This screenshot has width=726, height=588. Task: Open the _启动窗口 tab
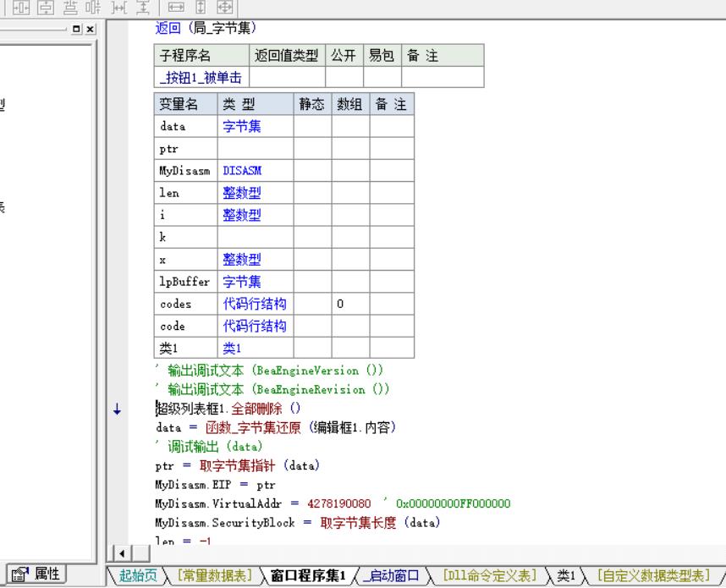point(391,575)
